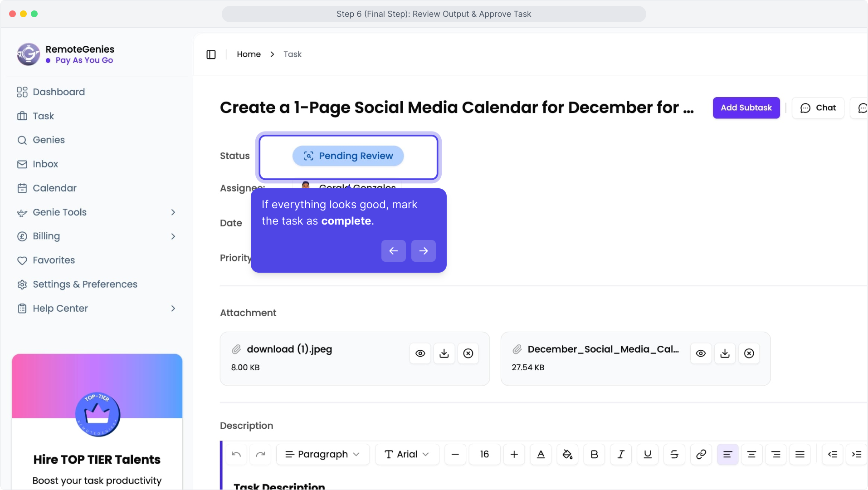Insert a link with the link icon
The image size is (868, 490).
coord(701,454)
